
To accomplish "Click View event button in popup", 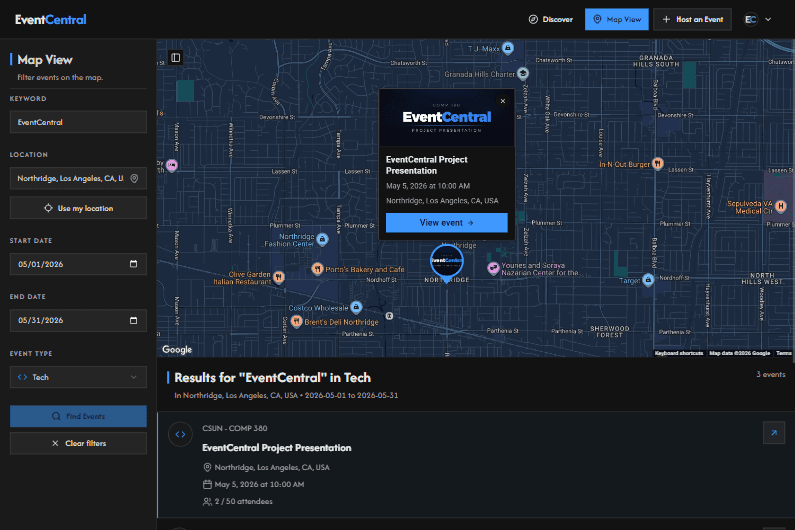I will [446, 223].
